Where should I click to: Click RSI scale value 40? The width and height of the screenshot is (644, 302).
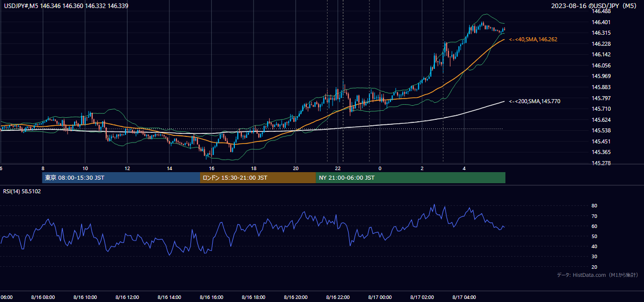pos(595,246)
